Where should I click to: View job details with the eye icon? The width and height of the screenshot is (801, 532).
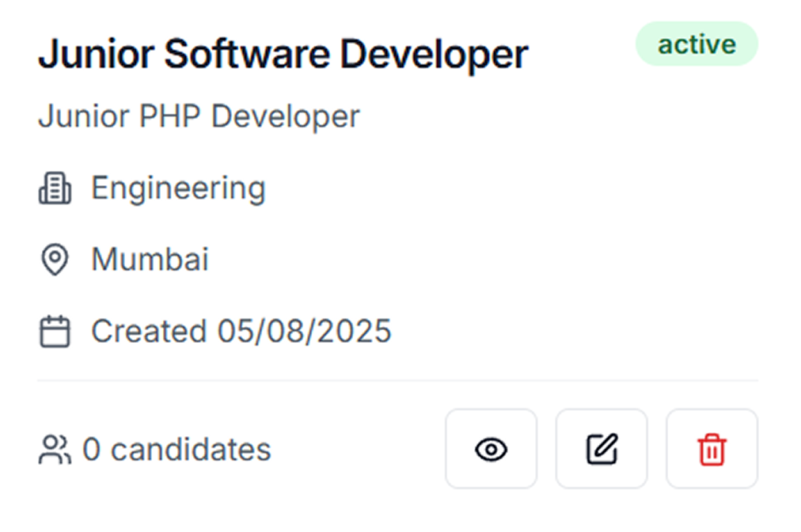point(491,449)
